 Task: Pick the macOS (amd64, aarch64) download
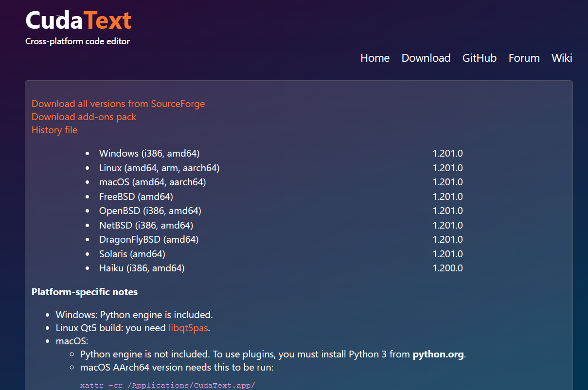(152, 182)
